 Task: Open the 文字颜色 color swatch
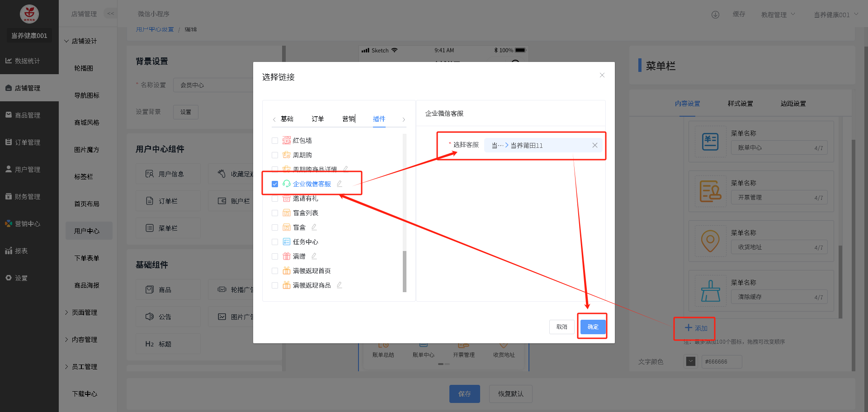690,361
